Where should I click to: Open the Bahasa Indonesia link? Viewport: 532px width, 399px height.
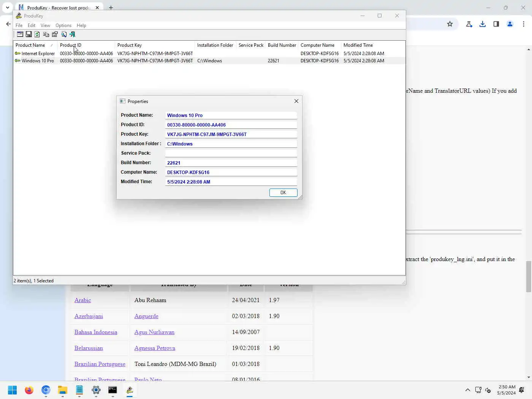(x=96, y=332)
